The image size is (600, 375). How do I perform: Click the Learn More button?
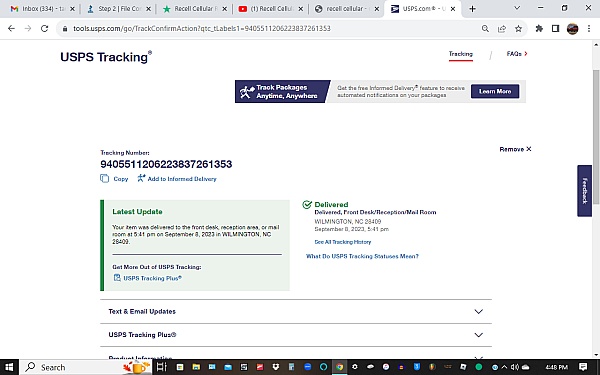[x=495, y=91]
